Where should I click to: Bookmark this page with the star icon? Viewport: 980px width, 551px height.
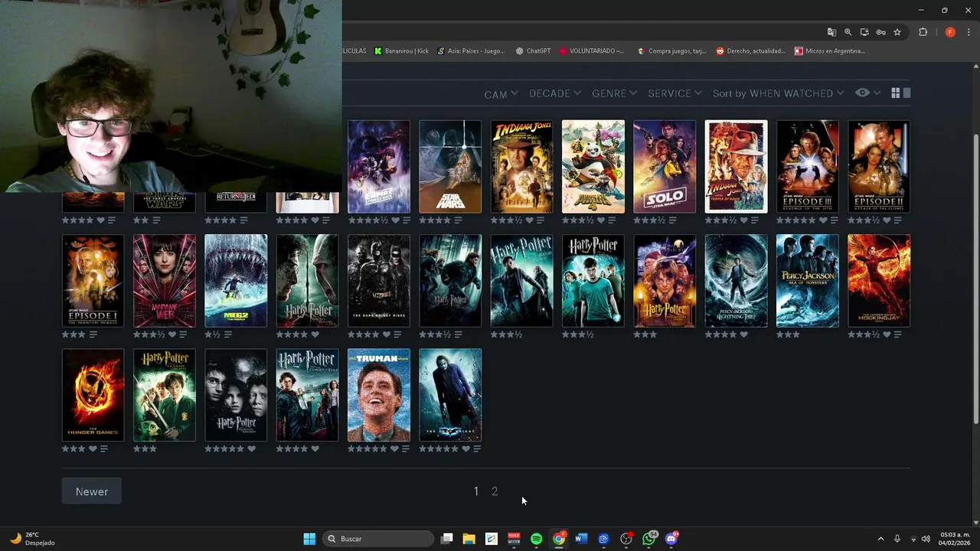[x=897, y=32]
